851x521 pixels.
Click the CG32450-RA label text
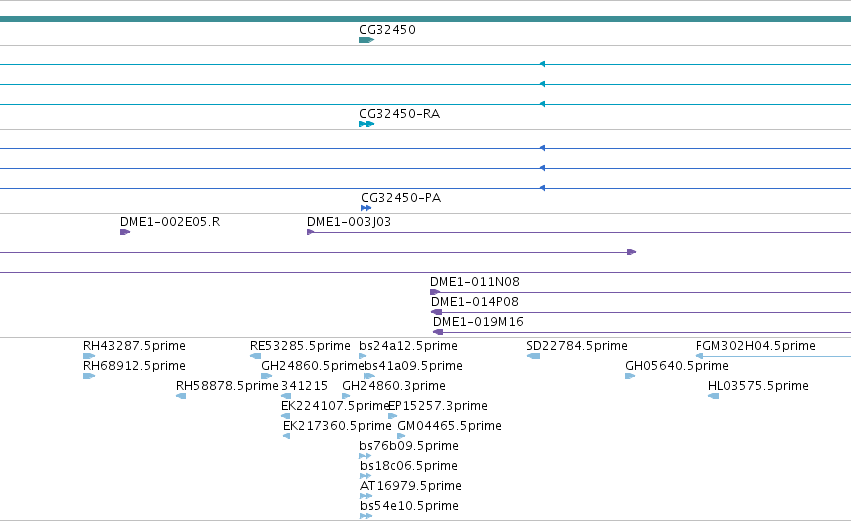[x=399, y=114]
